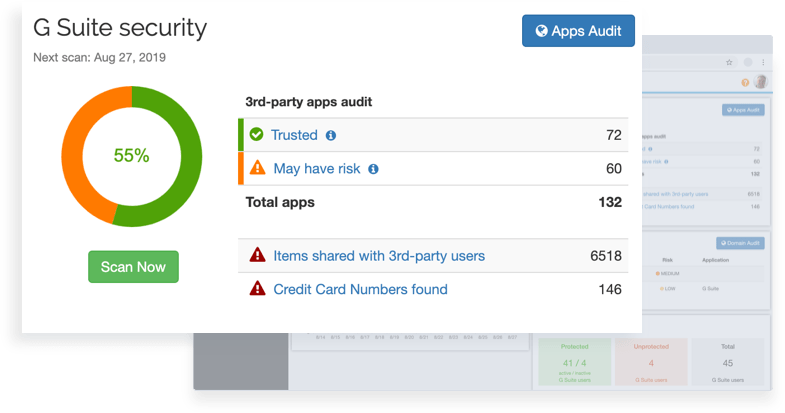
Task: Click the credit card count 146
Action: click(610, 289)
